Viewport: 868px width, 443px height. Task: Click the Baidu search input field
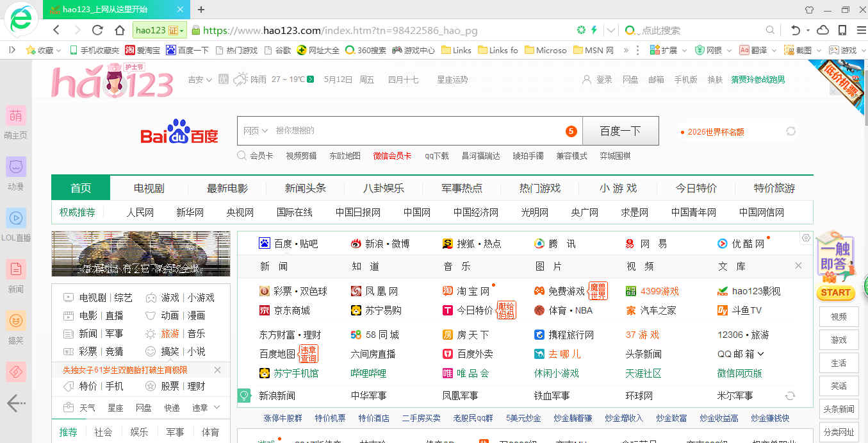[410, 131]
